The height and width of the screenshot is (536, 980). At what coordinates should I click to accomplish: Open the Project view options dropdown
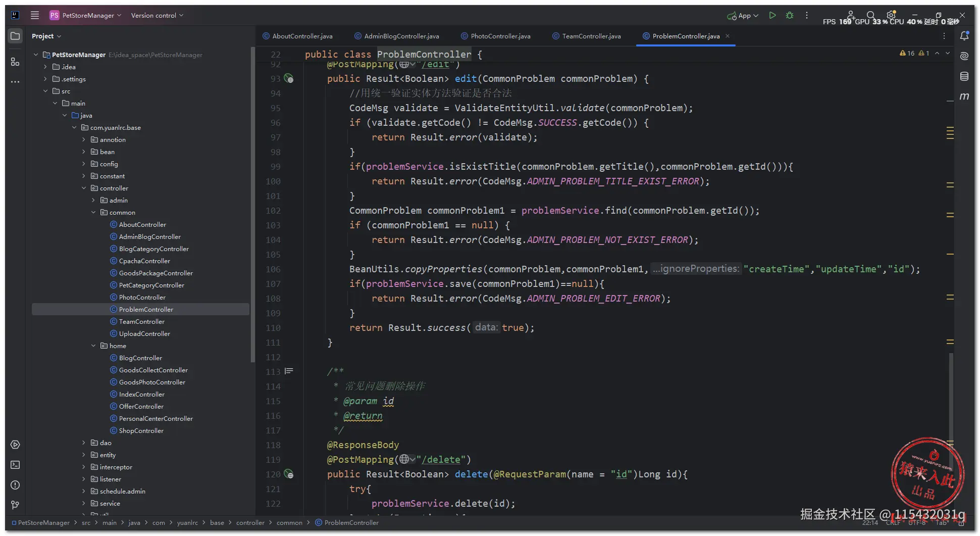tap(46, 36)
